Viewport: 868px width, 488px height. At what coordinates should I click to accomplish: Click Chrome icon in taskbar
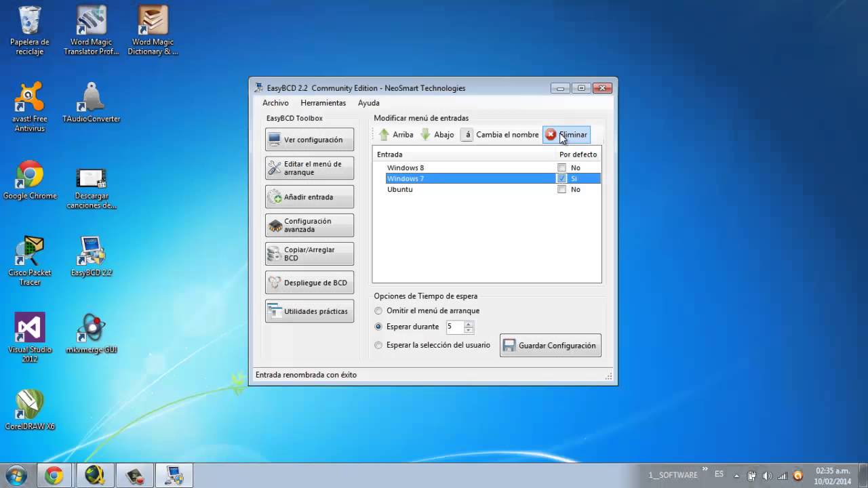point(54,476)
